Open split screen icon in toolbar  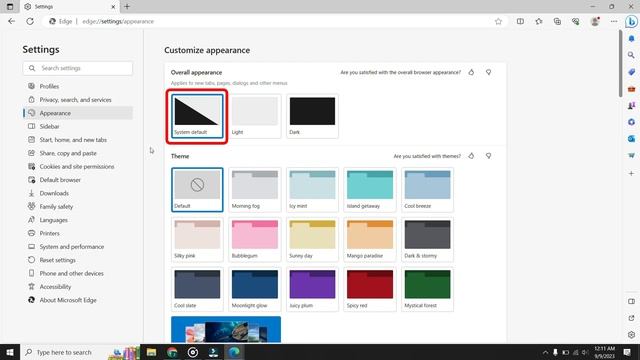click(520, 21)
